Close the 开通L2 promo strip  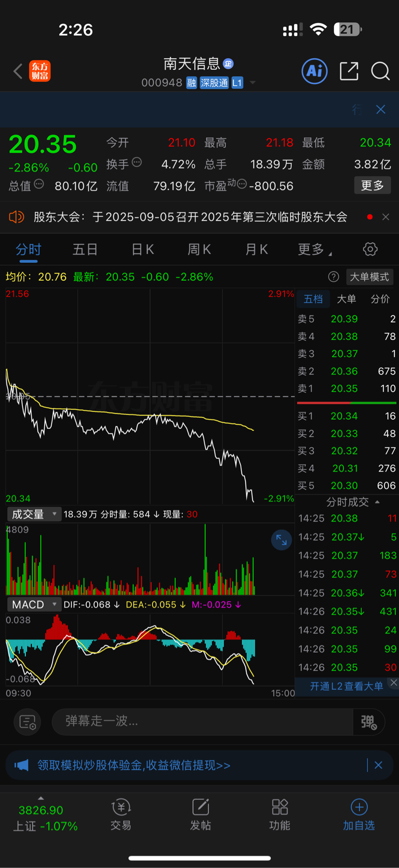[394, 683]
